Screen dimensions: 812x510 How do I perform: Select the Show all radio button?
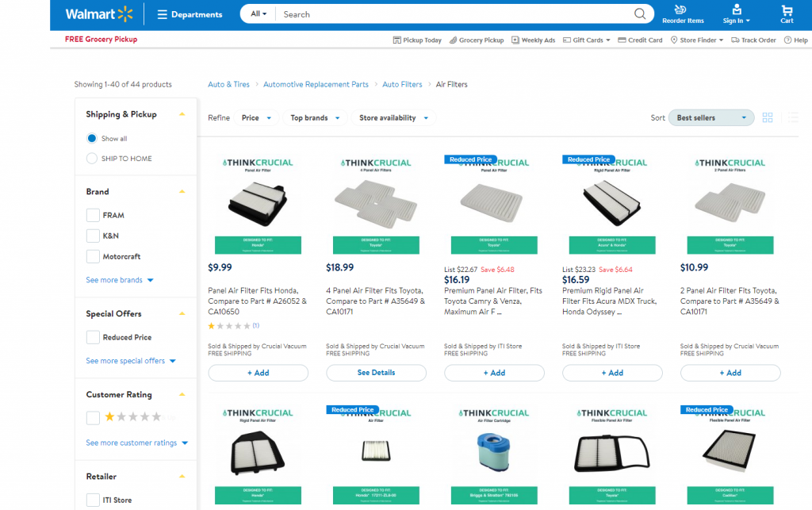[92, 138]
